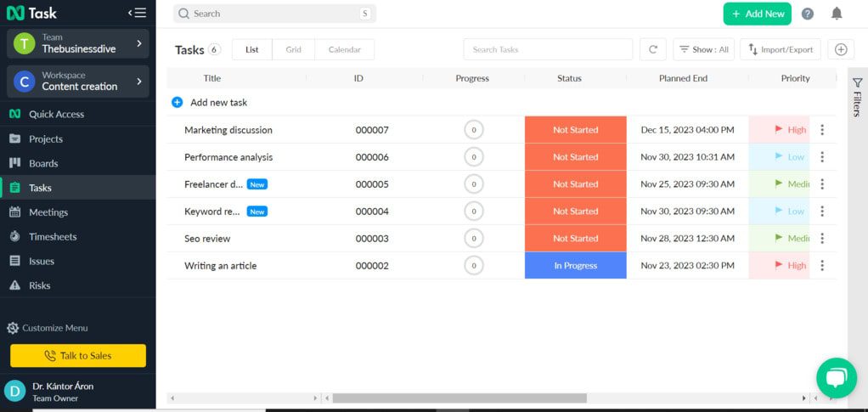The width and height of the screenshot is (868, 412).
Task: Click the Title column header
Action: click(x=212, y=78)
